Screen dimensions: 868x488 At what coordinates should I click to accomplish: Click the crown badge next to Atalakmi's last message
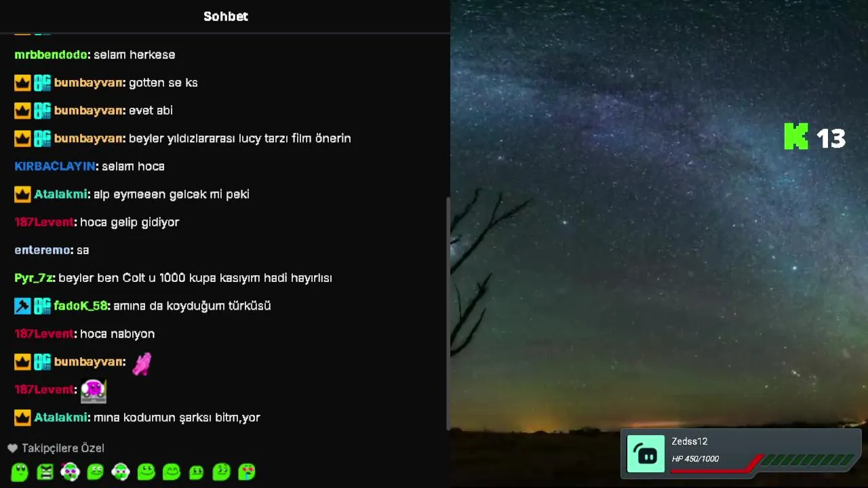[x=22, y=418]
